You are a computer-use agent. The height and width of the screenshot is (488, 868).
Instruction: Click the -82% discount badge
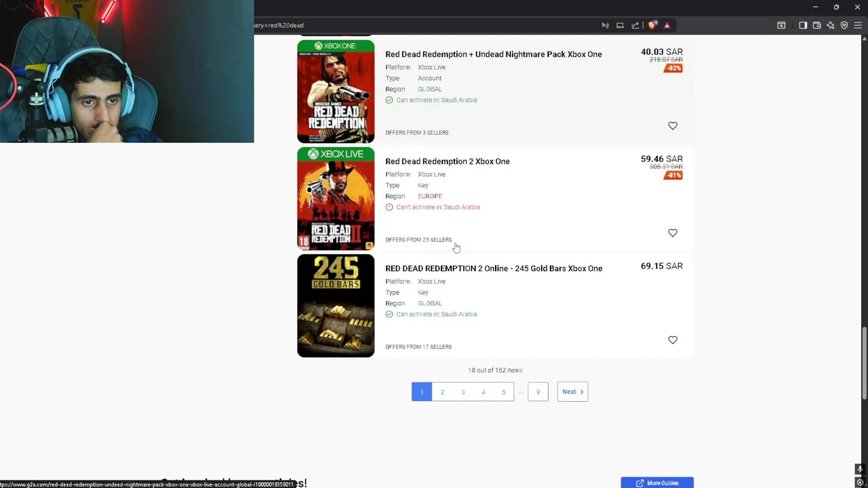(x=673, y=68)
